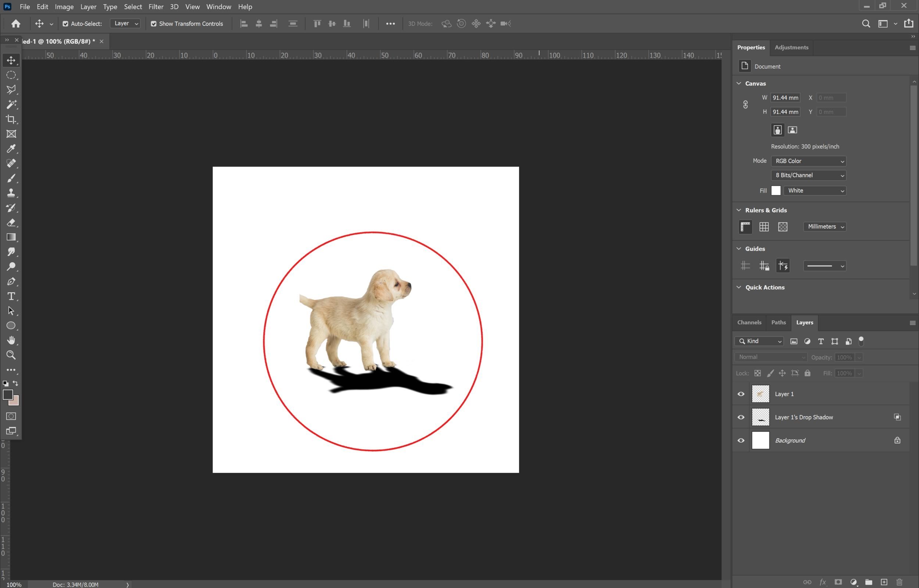Screen dimensions: 919x588
Task: Select the Smudge tool
Action: point(11,252)
